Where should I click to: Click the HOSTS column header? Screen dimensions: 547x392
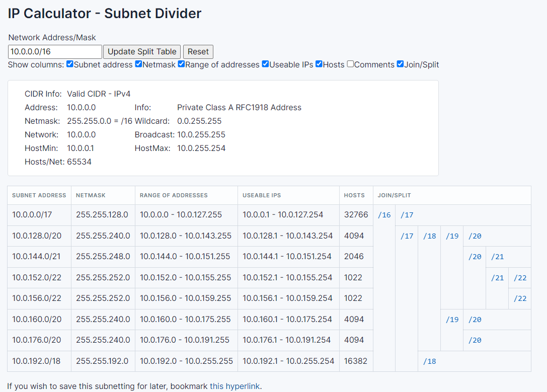pos(356,195)
